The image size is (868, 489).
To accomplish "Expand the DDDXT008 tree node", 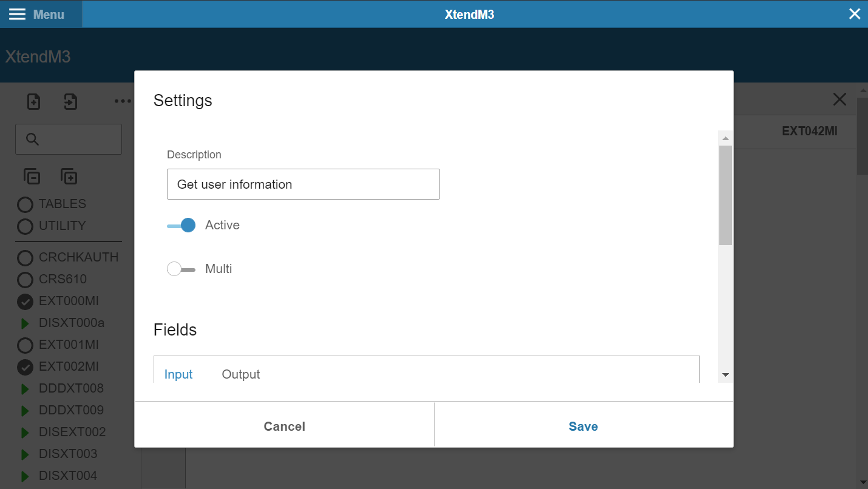I will [x=25, y=389].
